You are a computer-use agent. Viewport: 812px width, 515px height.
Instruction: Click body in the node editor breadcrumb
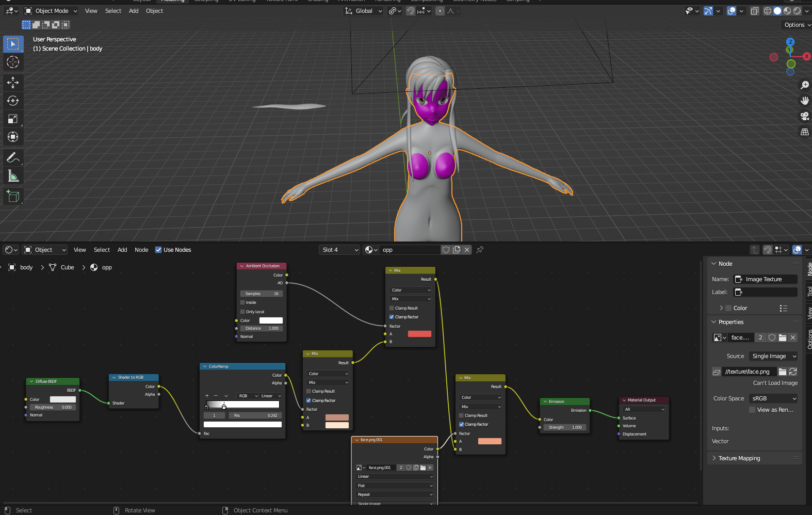coord(26,267)
